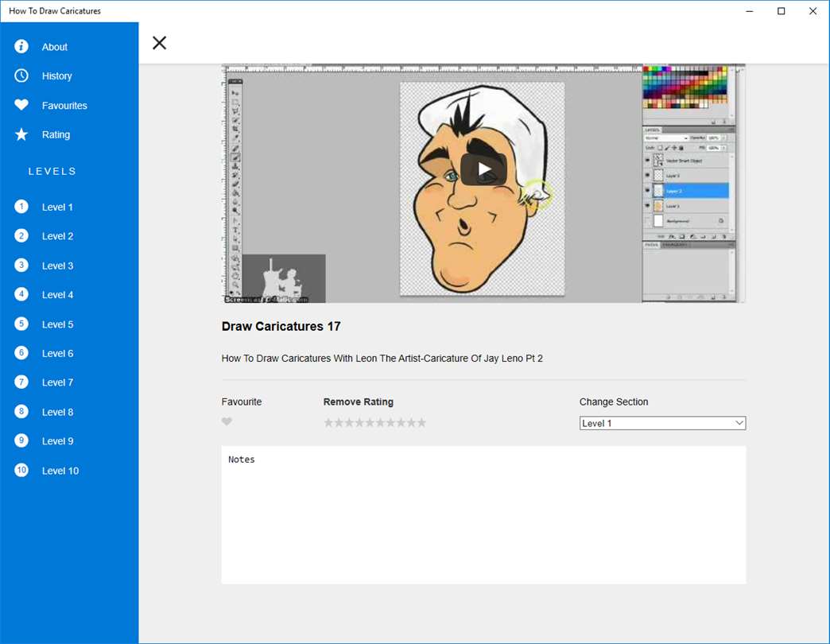The width and height of the screenshot is (830, 644).
Task: Click the About info icon
Action: point(21,47)
